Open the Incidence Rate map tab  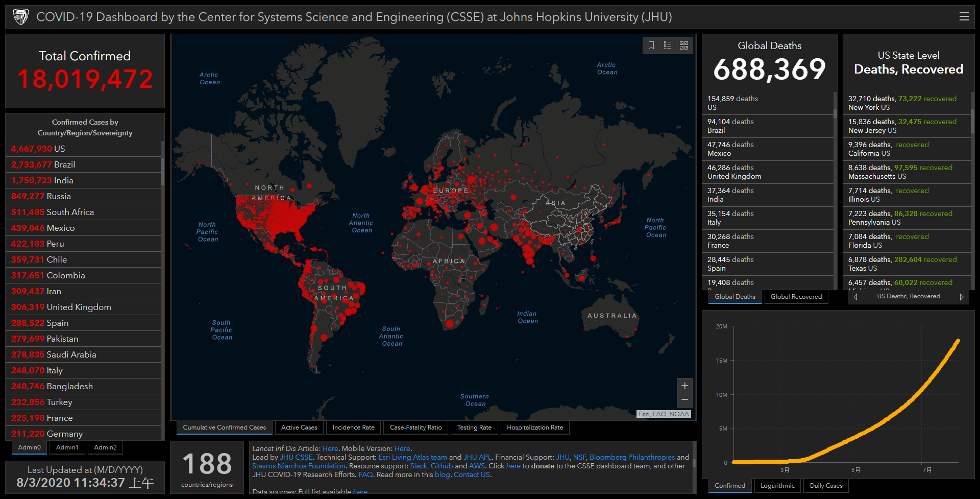click(353, 427)
